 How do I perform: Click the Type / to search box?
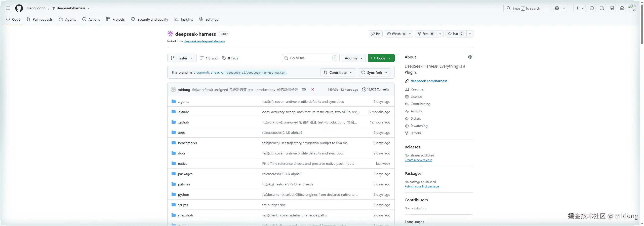point(527,8)
